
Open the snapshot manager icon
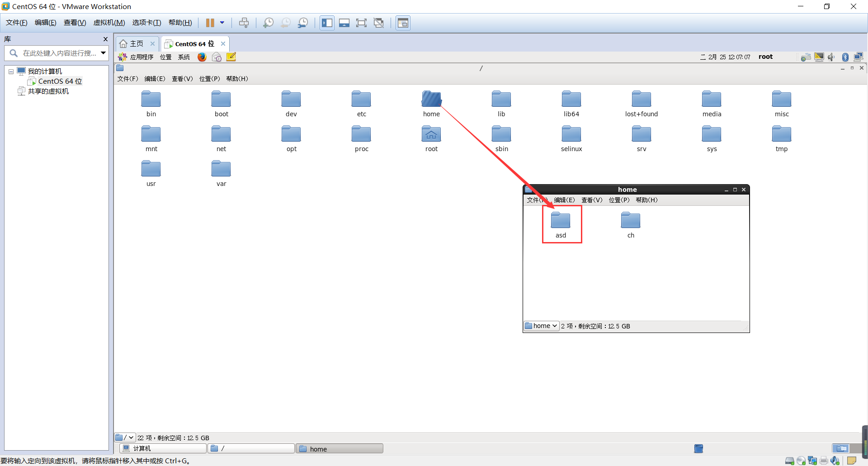(303, 23)
